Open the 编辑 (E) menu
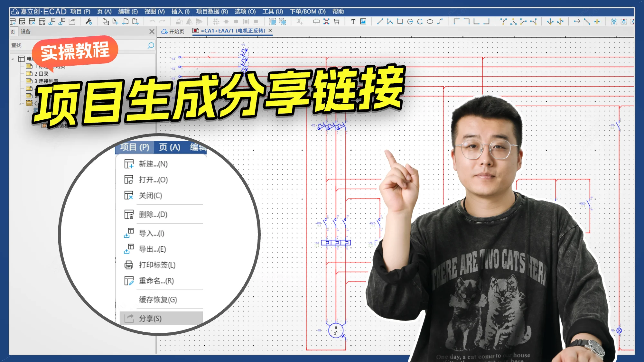 point(128,12)
